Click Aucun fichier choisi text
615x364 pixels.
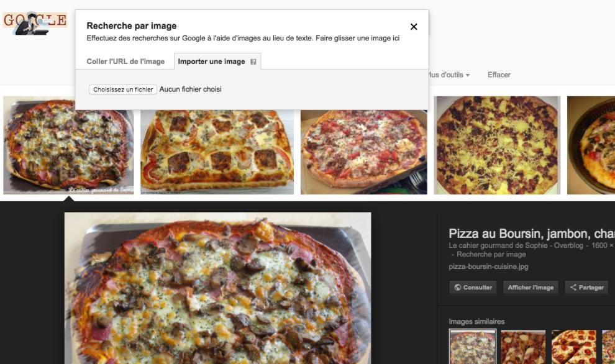coord(190,89)
